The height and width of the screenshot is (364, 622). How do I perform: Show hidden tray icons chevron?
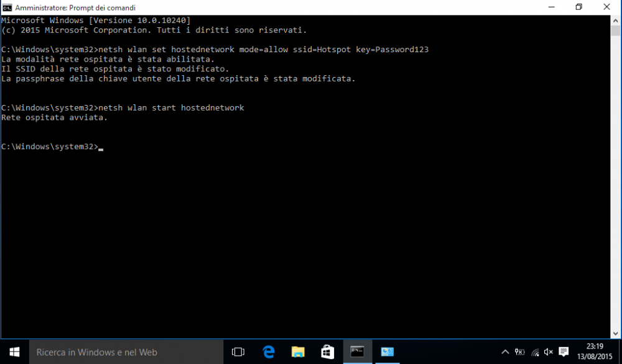[505, 352]
